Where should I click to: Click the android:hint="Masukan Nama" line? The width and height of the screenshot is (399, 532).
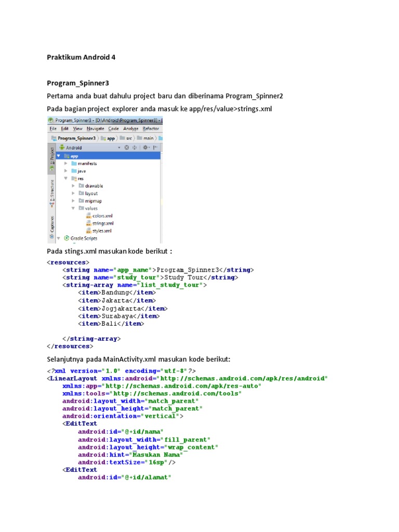[x=130, y=455]
